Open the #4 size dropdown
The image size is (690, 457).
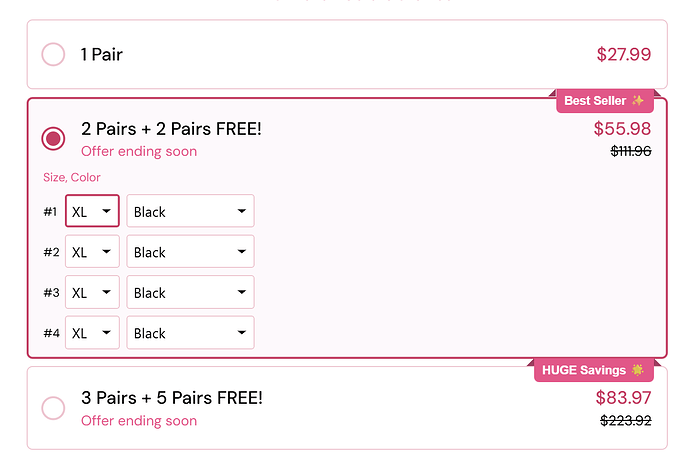(92, 333)
